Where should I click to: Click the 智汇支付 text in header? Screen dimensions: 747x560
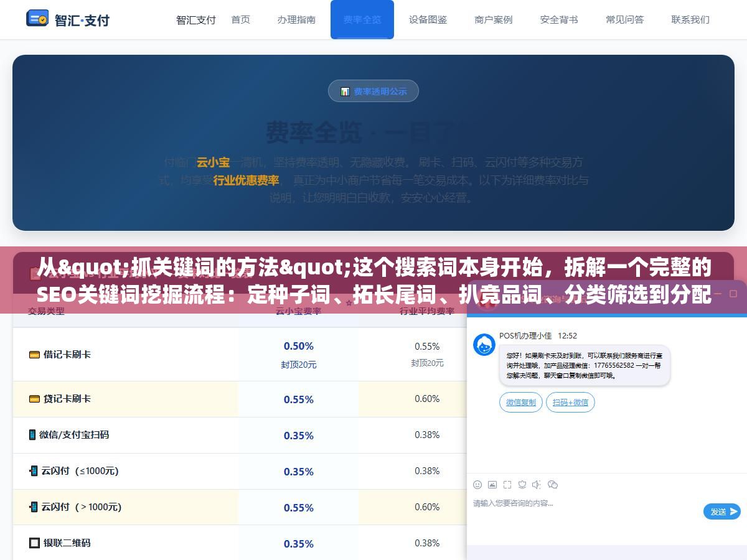(196, 19)
